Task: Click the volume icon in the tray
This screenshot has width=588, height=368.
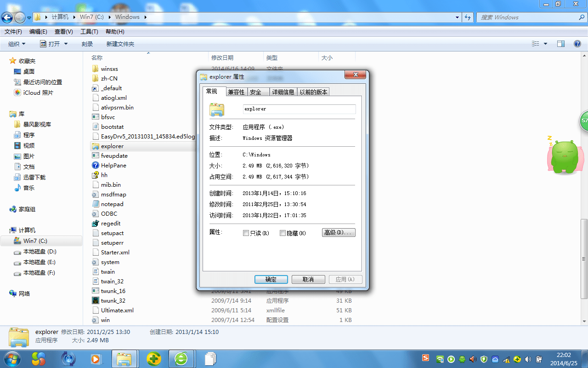Action: click(x=527, y=359)
